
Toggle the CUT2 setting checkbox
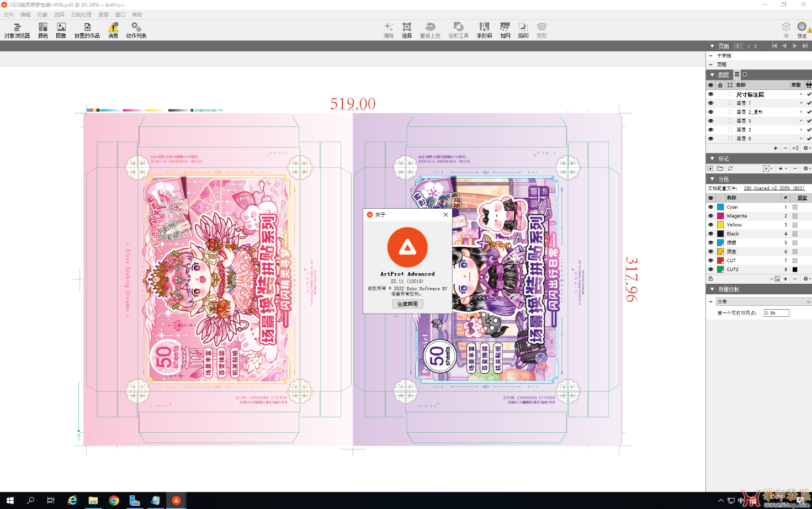click(x=795, y=269)
